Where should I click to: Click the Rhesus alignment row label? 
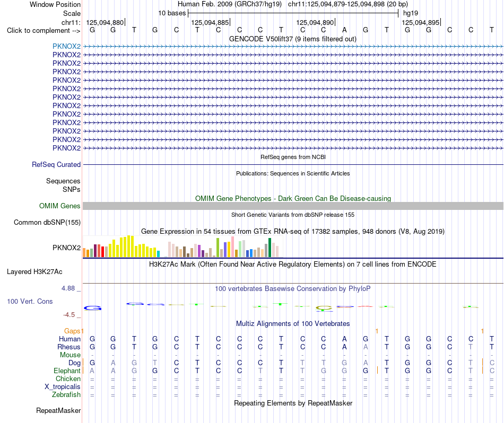point(69,347)
